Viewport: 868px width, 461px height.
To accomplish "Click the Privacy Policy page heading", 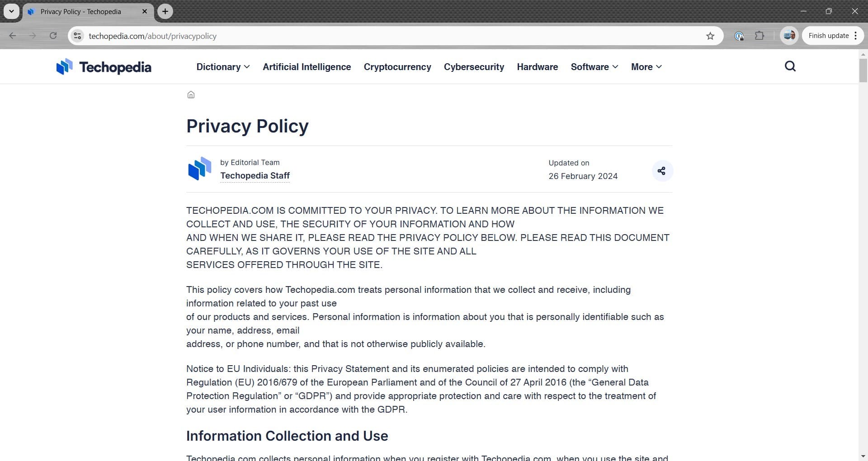I will (247, 126).
